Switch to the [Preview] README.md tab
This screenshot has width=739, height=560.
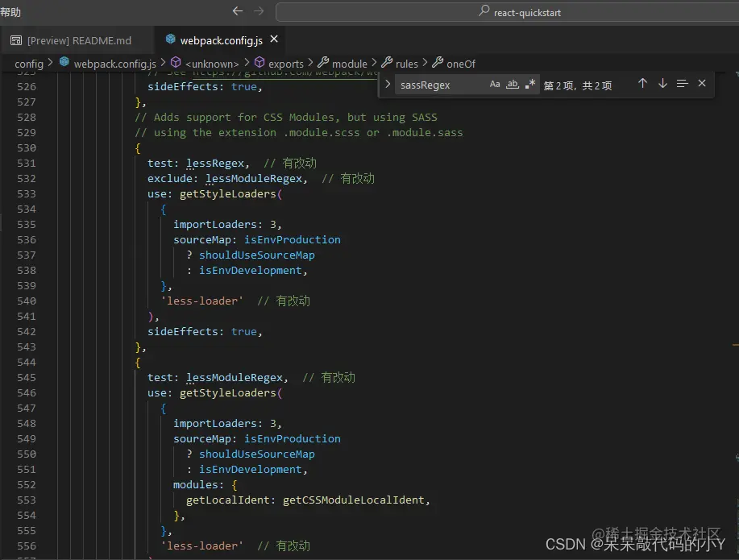tap(79, 40)
